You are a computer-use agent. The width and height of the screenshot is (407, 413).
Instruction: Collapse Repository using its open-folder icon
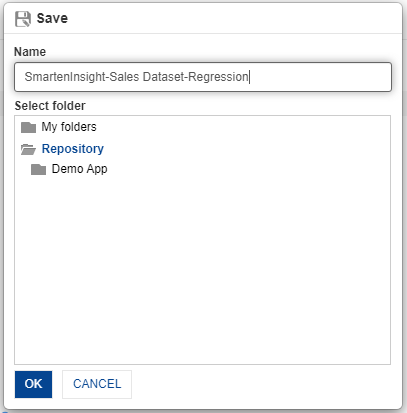pos(28,149)
